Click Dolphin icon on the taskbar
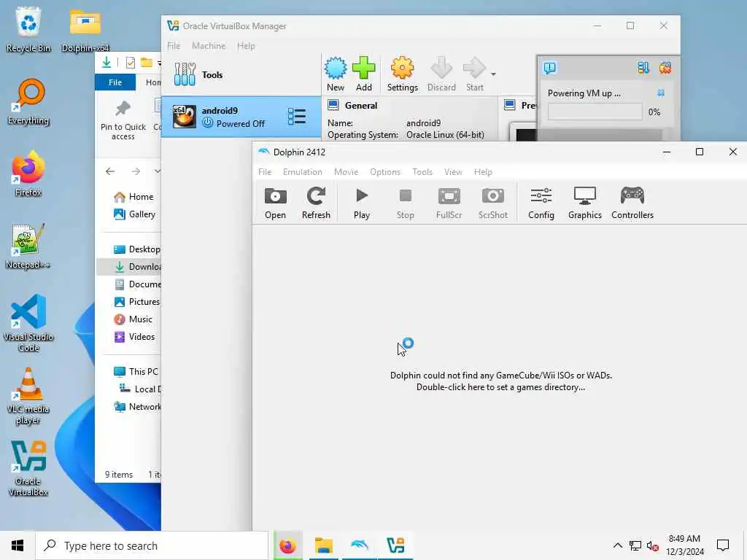747x560 pixels. 359,545
